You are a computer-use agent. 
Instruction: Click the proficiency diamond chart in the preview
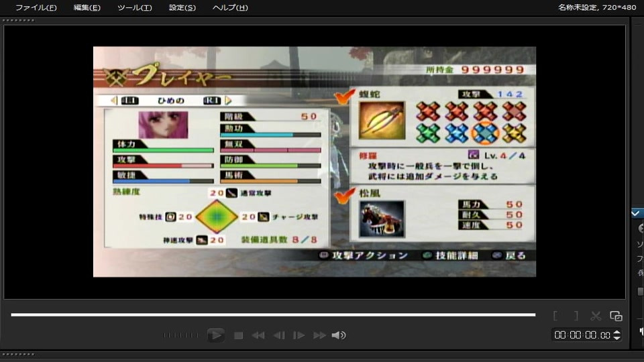click(217, 217)
